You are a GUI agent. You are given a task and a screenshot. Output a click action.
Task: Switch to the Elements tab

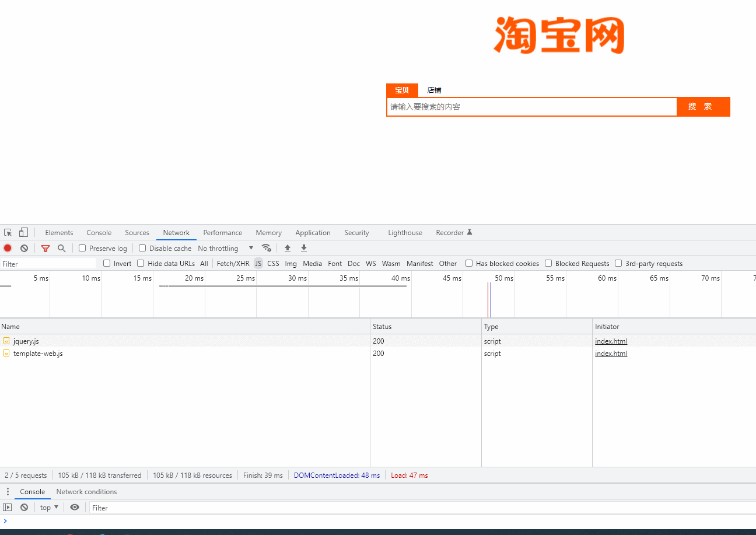59,232
